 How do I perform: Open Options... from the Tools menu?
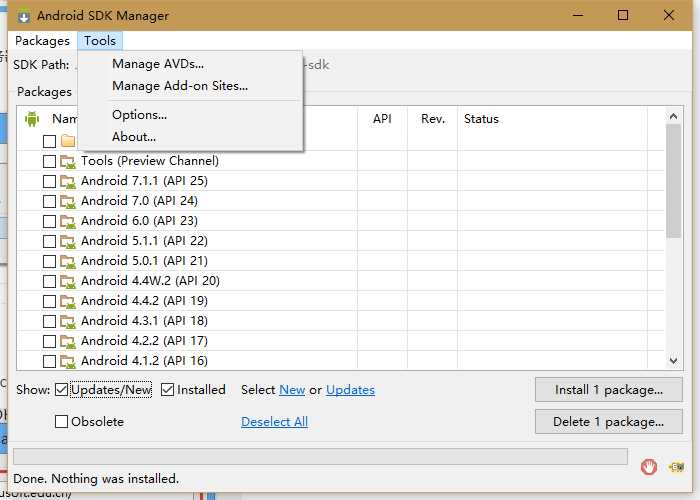click(x=139, y=115)
